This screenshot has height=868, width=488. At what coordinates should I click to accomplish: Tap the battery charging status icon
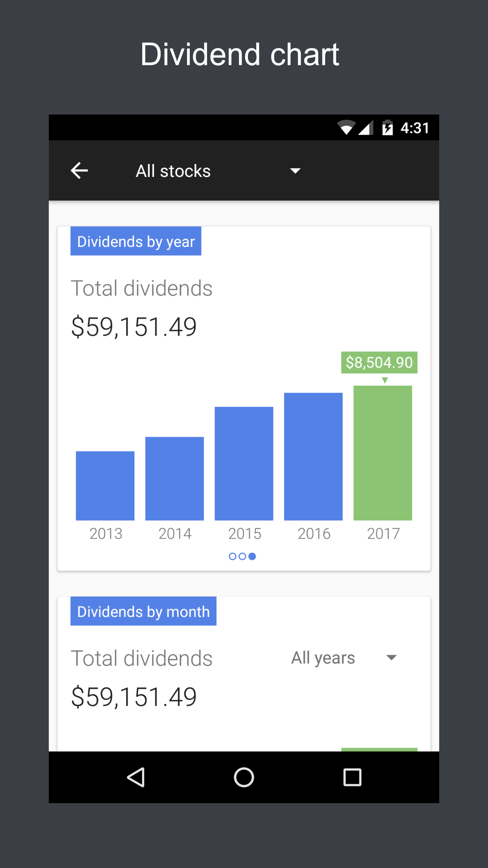point(387,128)
